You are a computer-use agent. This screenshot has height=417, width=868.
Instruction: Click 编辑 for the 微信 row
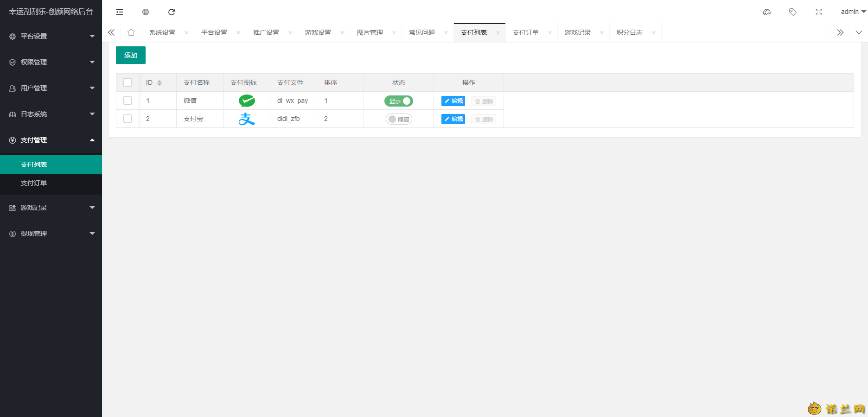(453, 101)
